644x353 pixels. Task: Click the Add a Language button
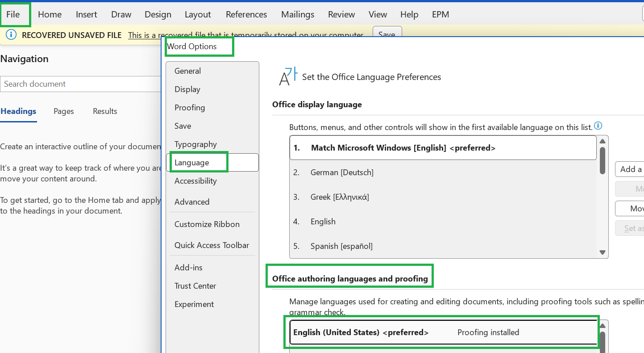click(x=630, y=169)
